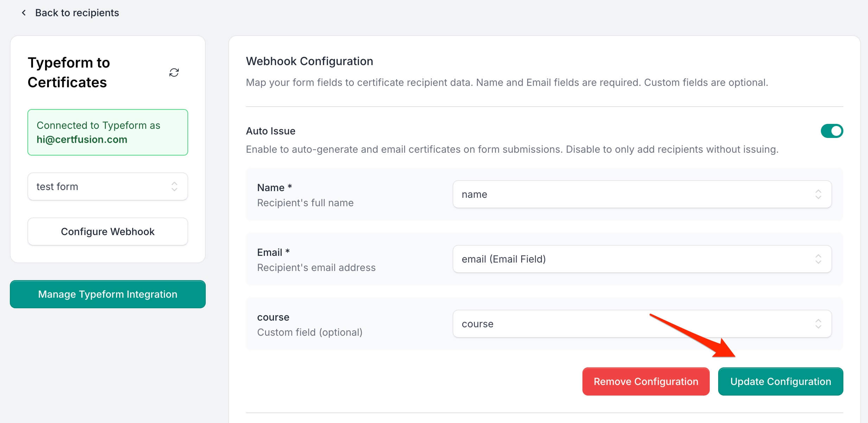The height and width of the screenshot is (423, 868).
Task: Refresh the Typeform forms list
Action: pyautogui.click(x=174, y=72)
